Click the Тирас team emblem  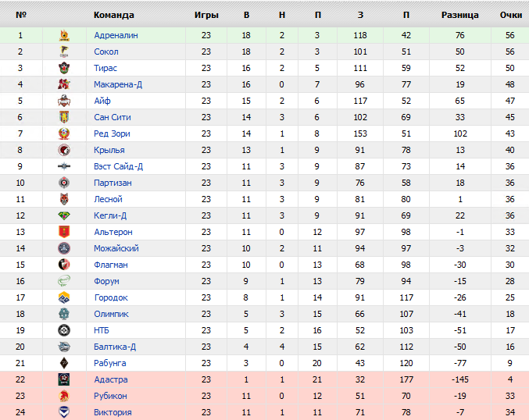(x=64, y=68)
